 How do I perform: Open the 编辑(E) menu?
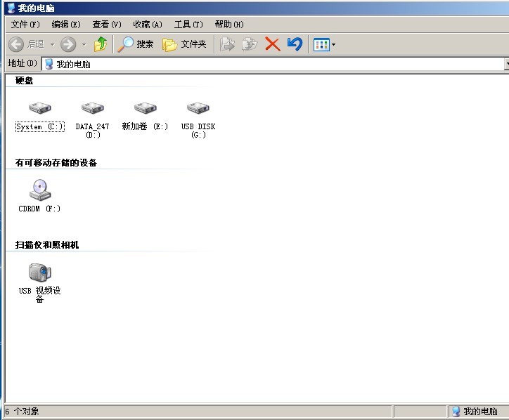point(66,25)
